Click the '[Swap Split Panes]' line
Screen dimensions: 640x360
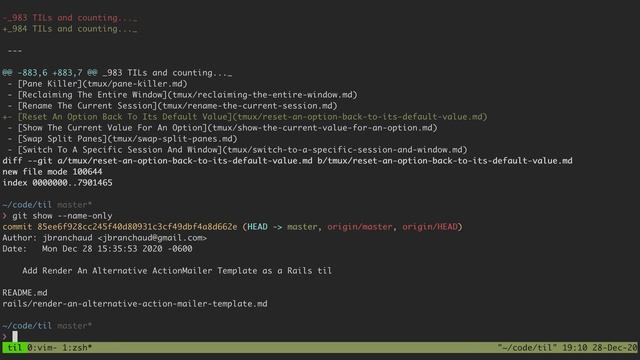click(122, 139)
